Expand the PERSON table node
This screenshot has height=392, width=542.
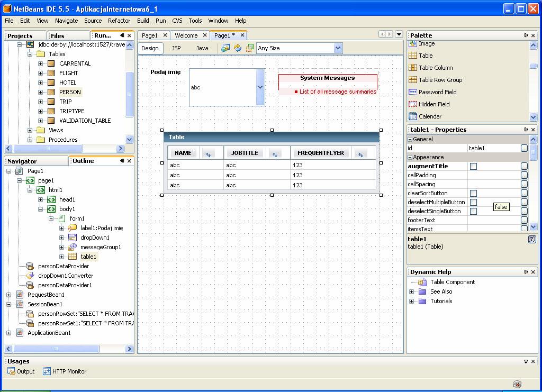point(40,92)
